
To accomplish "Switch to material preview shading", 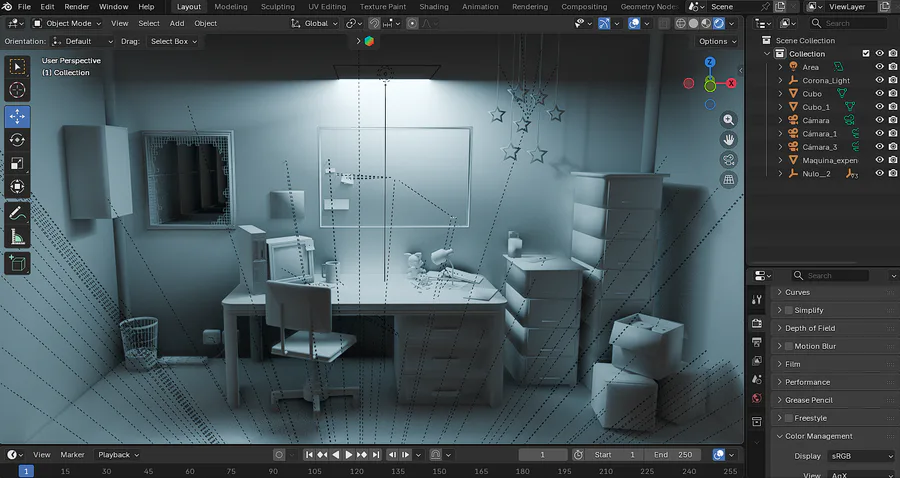I will point(706,24).
